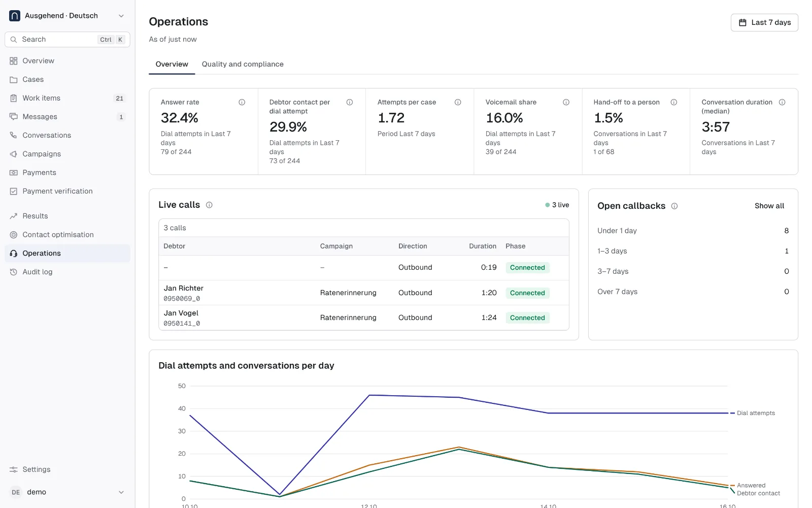Open Cases via its folder icon
Screen dimensions: 812x508
point(14,80)
